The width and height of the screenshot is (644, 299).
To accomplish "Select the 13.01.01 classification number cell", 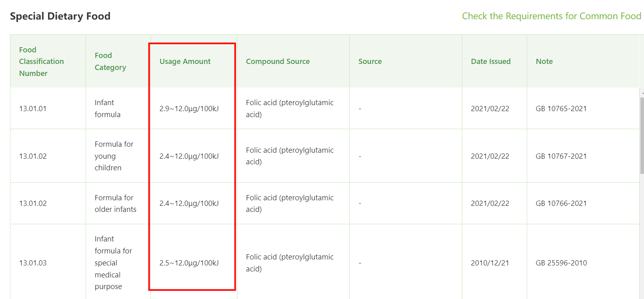I will [33, 109].
